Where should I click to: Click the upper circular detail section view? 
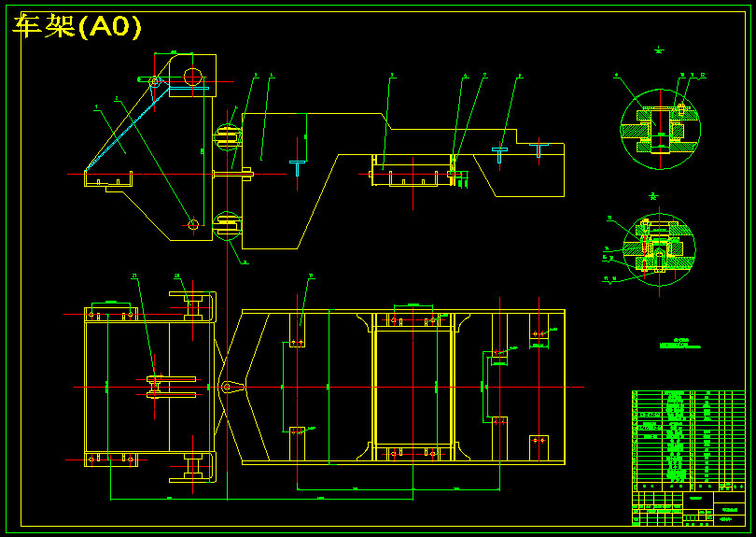[x=660, y=129]
